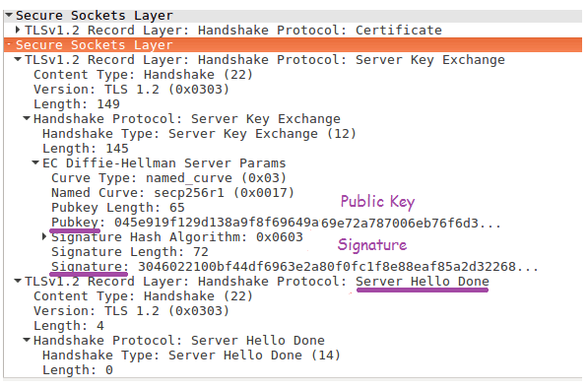
Task: Collapse Handshake Protocol: Server Hello Done node
Action: [27, 340]
